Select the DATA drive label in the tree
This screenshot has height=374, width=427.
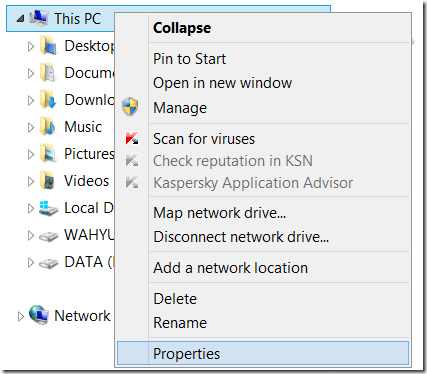(x=89, y=262)
